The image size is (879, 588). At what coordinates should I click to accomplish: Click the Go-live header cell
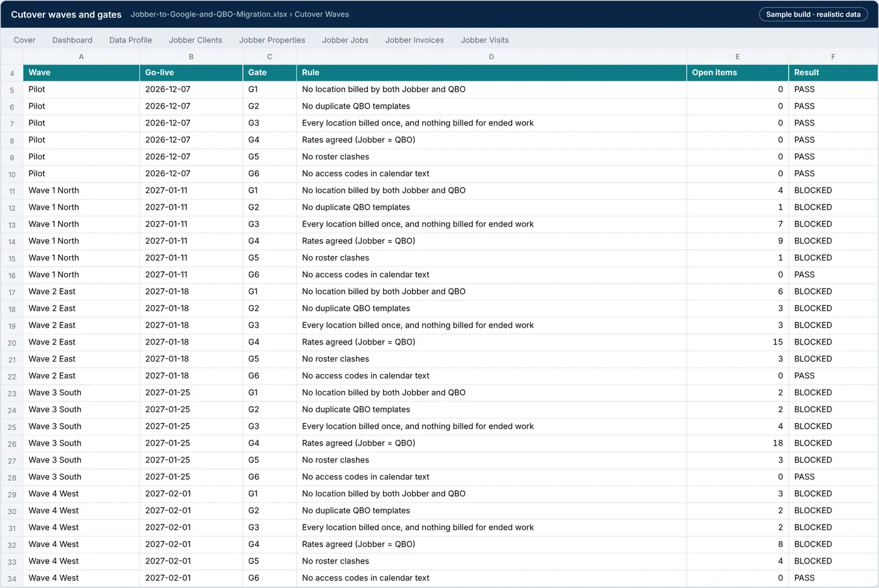coord(191,73)
